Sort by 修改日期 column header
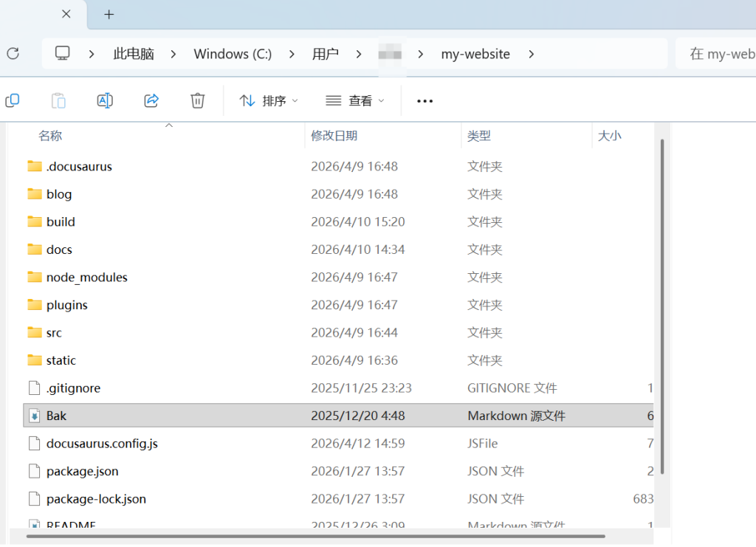The height and width of the screenshot is (547, 756). (334, 136)
